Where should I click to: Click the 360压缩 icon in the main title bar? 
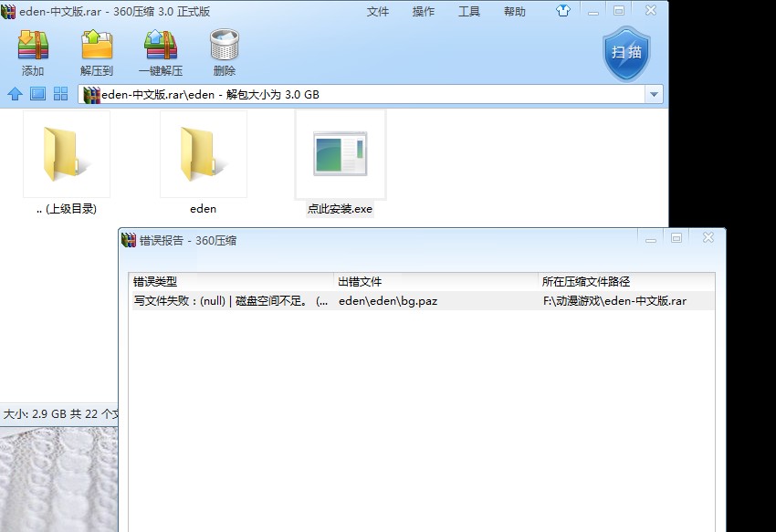click(x=8, y=11)
